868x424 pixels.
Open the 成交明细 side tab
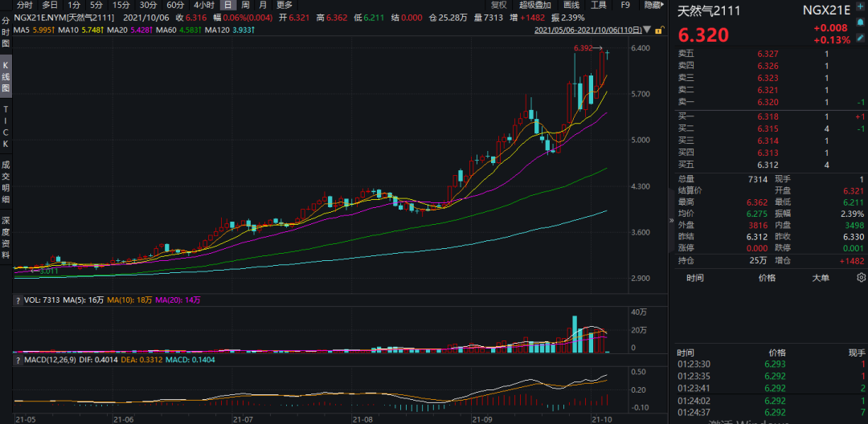6,180
